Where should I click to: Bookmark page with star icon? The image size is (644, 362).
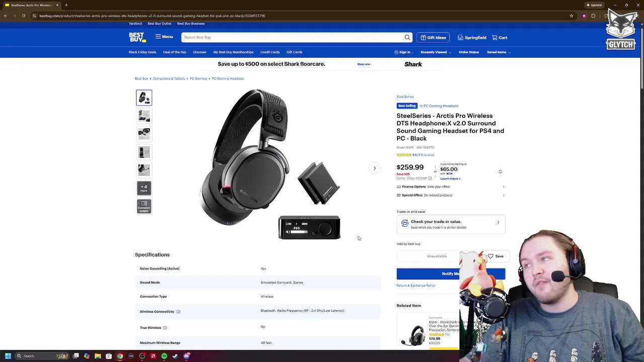(x=572, y=16)
